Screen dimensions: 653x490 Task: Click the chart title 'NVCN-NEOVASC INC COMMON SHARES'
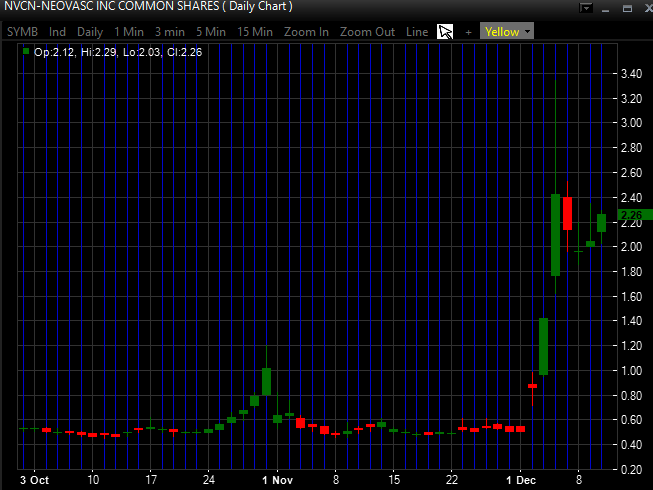click(x=112, y=7)
